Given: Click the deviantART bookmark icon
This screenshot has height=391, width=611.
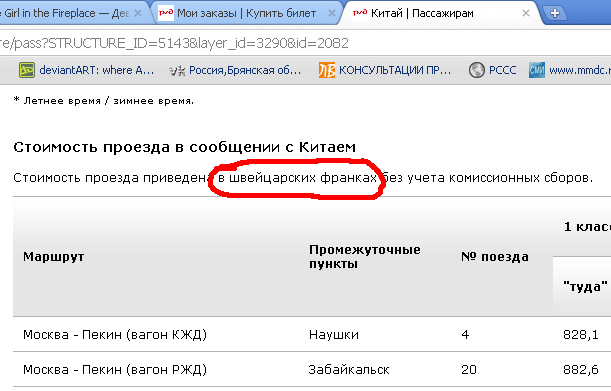Looking at the screenshot, I should (27, 70).
